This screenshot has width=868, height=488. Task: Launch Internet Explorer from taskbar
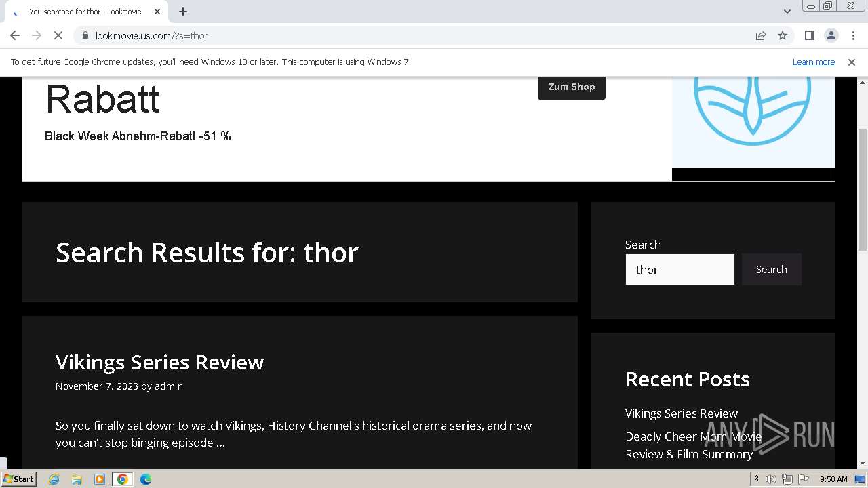point(54,479)
